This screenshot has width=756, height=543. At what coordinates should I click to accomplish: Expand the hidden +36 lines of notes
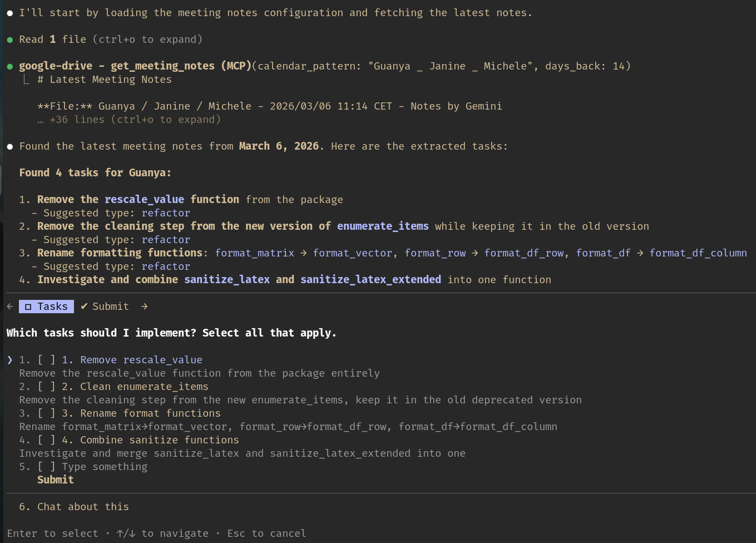pos(134,120)
